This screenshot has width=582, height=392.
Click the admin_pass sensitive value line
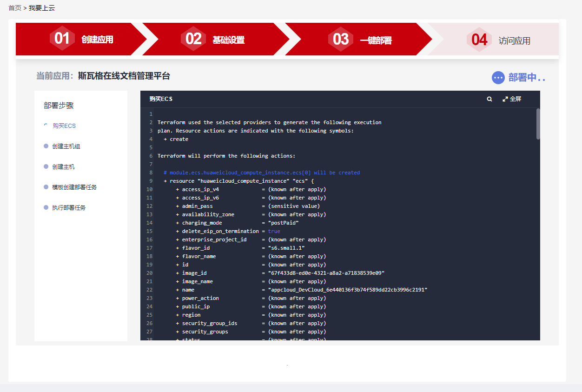248,206
